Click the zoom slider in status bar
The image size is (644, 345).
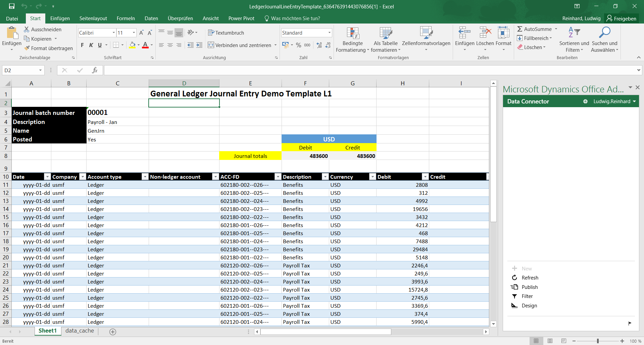[x=598, y=341]
